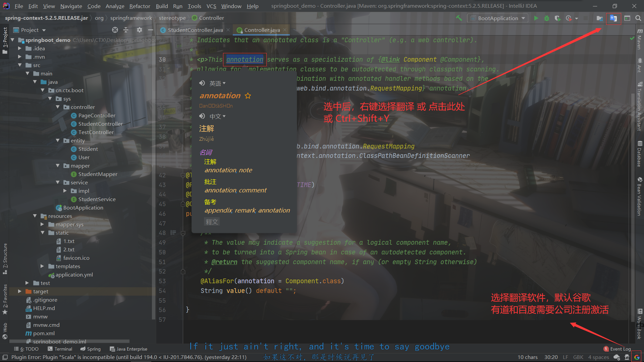Open target language 中文 dropdown

coord(217,117)
